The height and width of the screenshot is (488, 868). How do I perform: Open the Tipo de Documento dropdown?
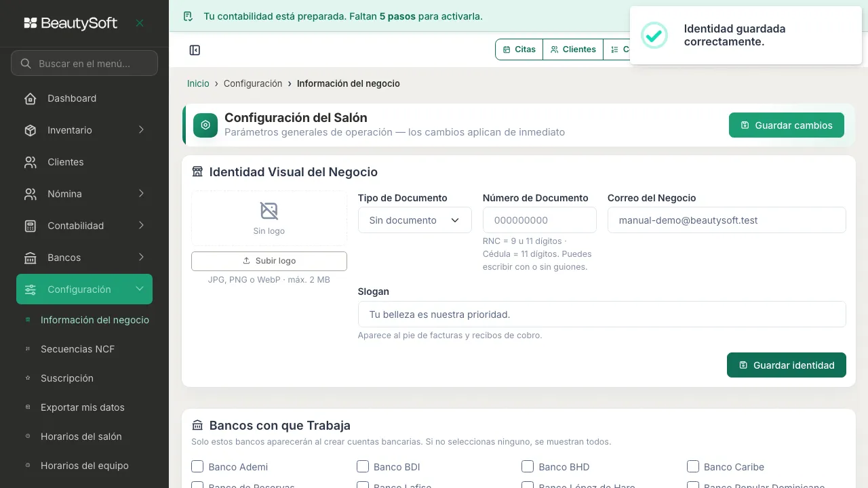point(415,220)
